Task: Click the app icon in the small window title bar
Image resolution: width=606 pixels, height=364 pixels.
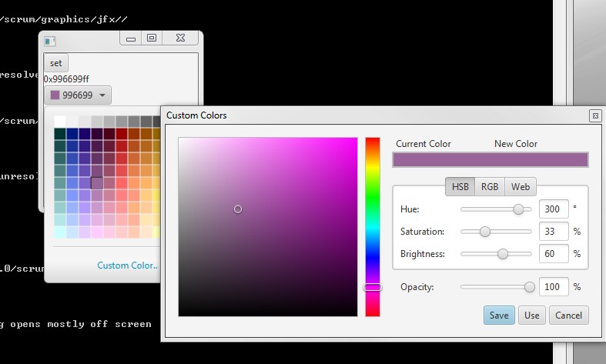Action: pos(50,41)
